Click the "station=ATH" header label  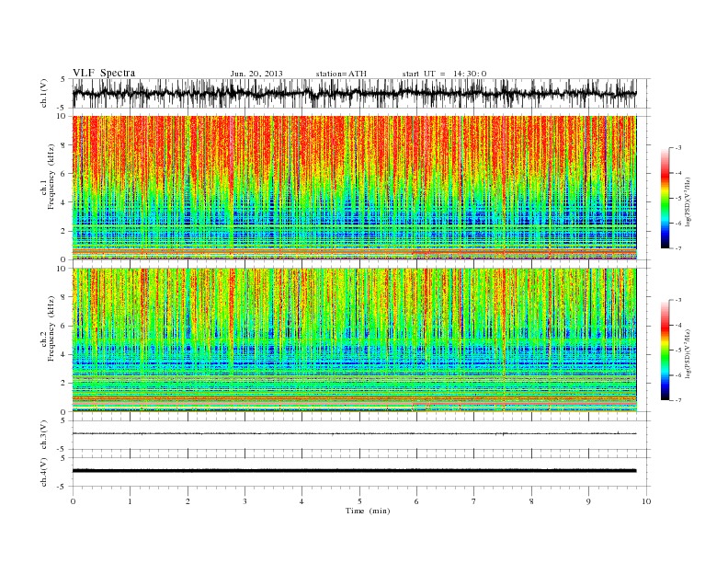[341, 74]
